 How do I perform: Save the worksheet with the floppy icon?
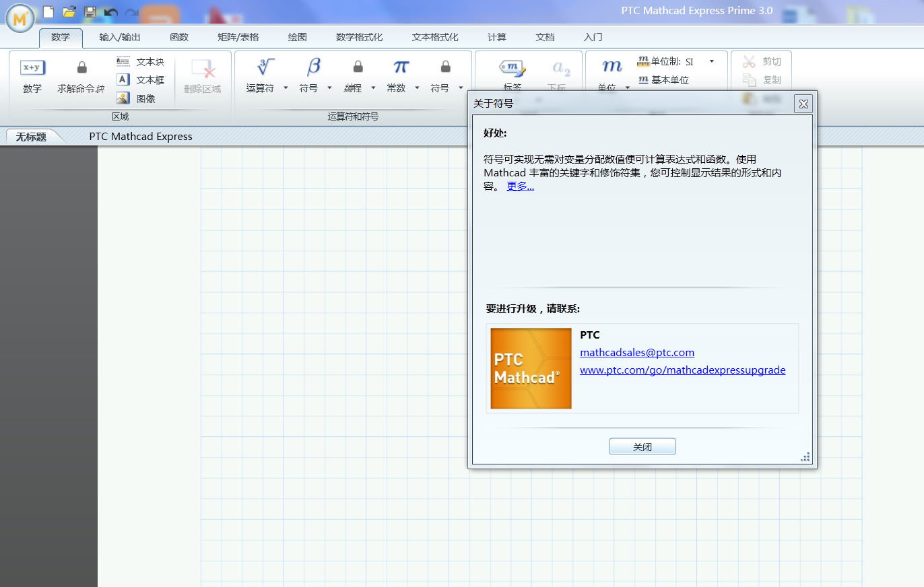pos(90,11)
